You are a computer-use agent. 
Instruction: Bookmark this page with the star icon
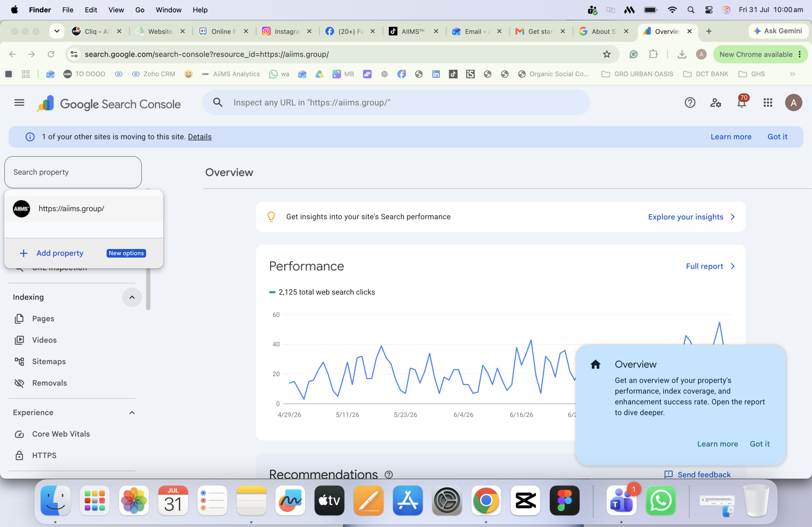tap(606, 54)
